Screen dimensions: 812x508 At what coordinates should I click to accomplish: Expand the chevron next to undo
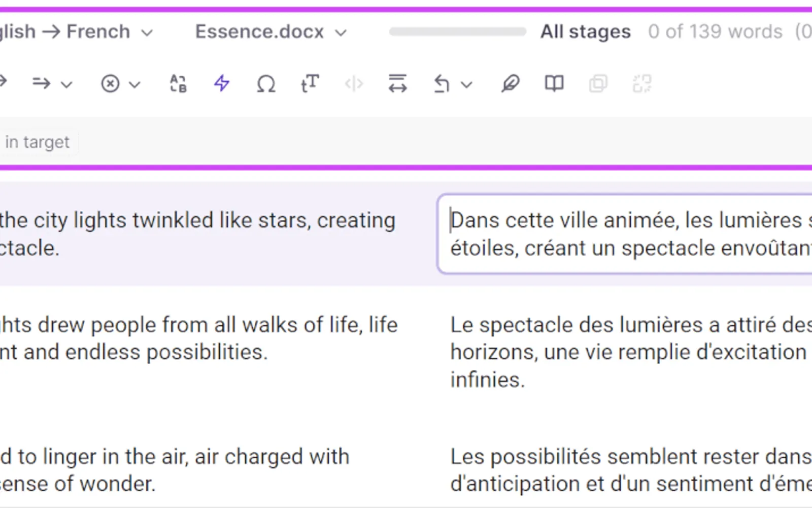pos(467,84)
